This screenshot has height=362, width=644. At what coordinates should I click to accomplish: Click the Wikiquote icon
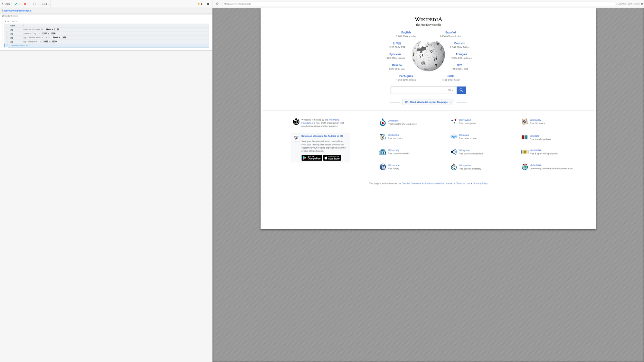click(x=454, y=152)
